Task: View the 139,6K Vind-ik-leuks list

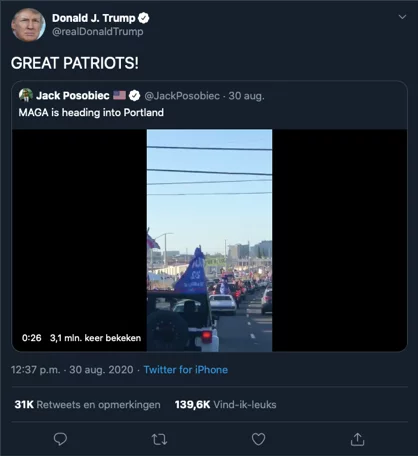Action: pyautogui.click(x=226, y=405)
